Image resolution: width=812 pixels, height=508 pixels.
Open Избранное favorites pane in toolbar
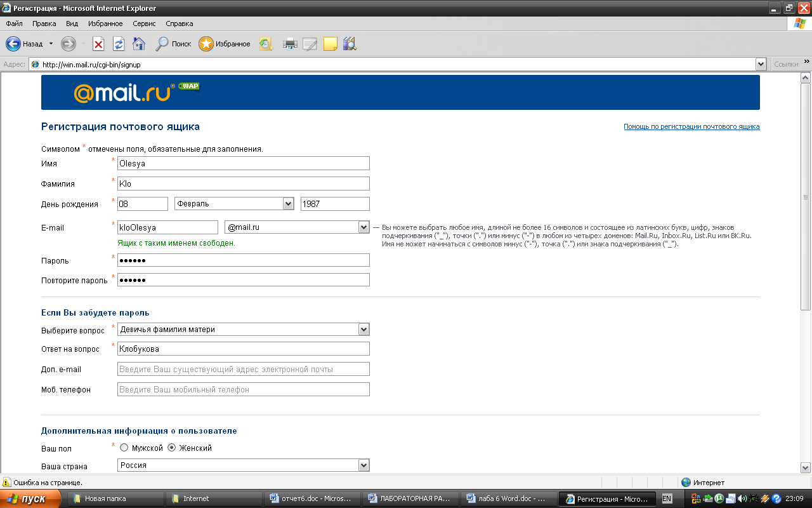coord(225,44)
